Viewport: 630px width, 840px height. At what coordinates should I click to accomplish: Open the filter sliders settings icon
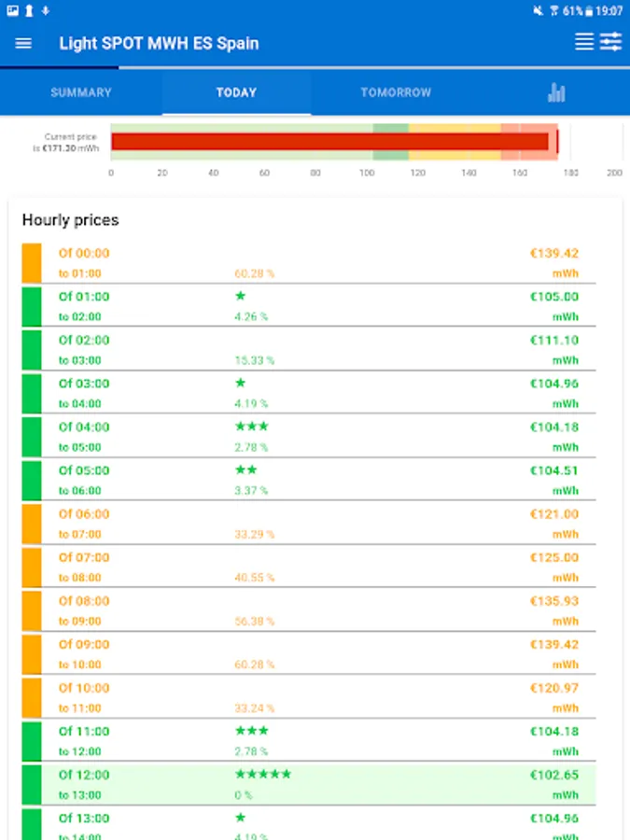pyautogui.click(x=610, y=42)
